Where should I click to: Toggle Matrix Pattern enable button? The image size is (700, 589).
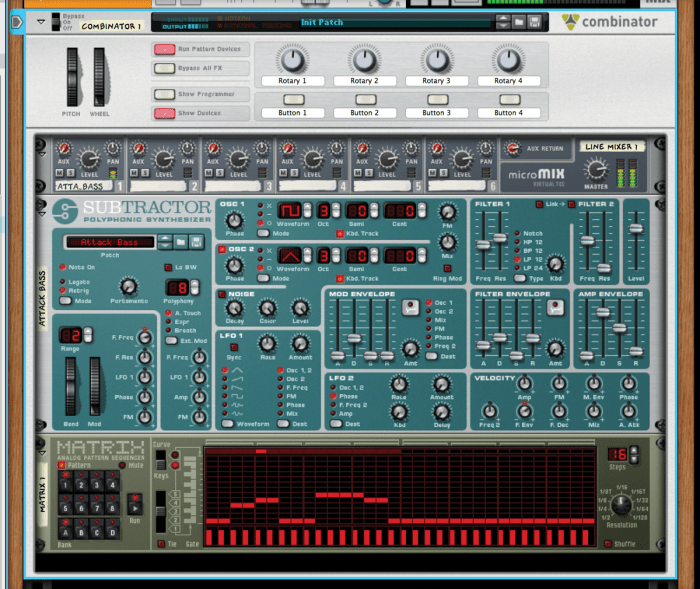tap(62, 465)
